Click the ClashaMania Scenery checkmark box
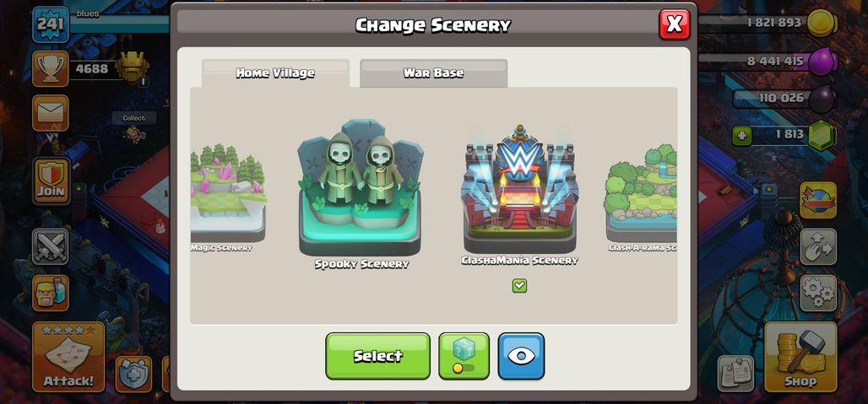The image size is (868, 404). (519, 286)
